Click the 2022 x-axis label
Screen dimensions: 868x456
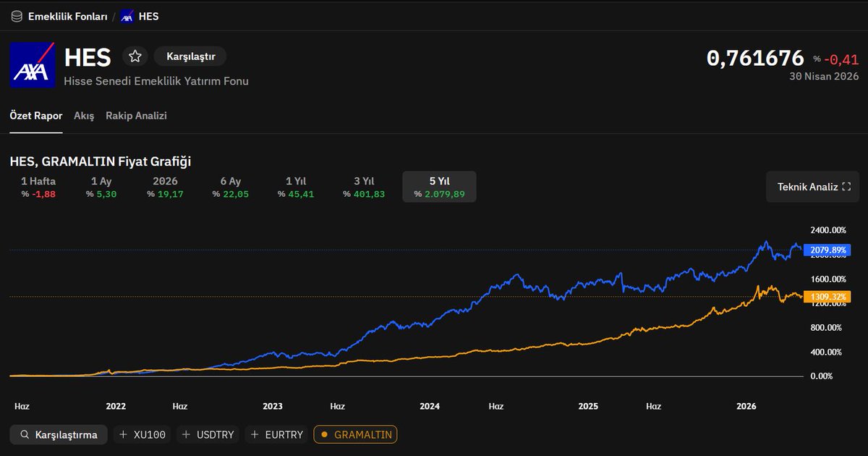point(116,407)
